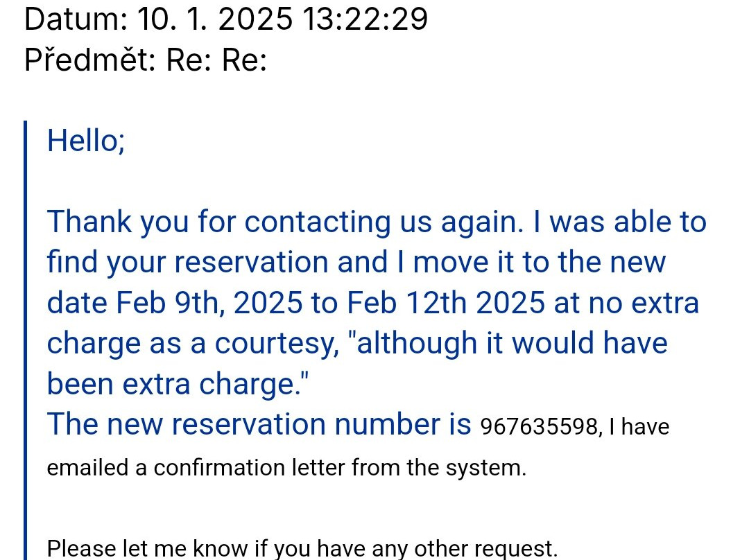Viewport: 749px width, 560px height.
Task: Click the words "I have" after the number
Action: coord(639,427)
